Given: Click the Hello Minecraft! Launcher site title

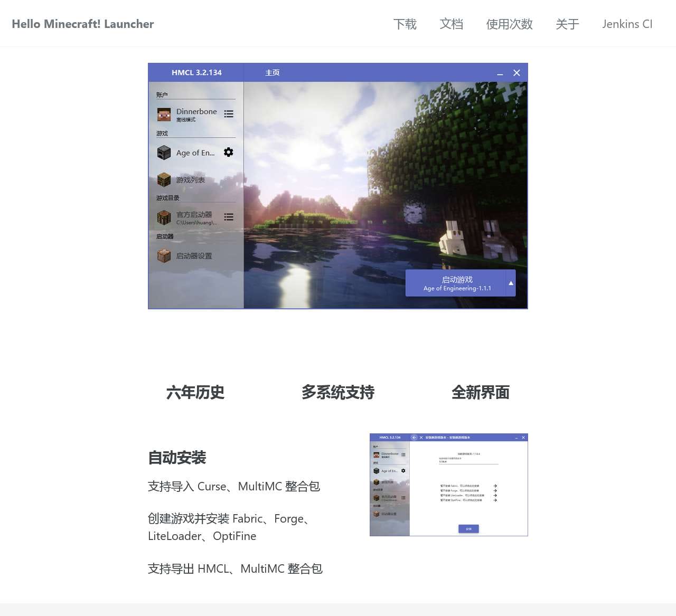Looking at the screenshot, I should [83, 24].
